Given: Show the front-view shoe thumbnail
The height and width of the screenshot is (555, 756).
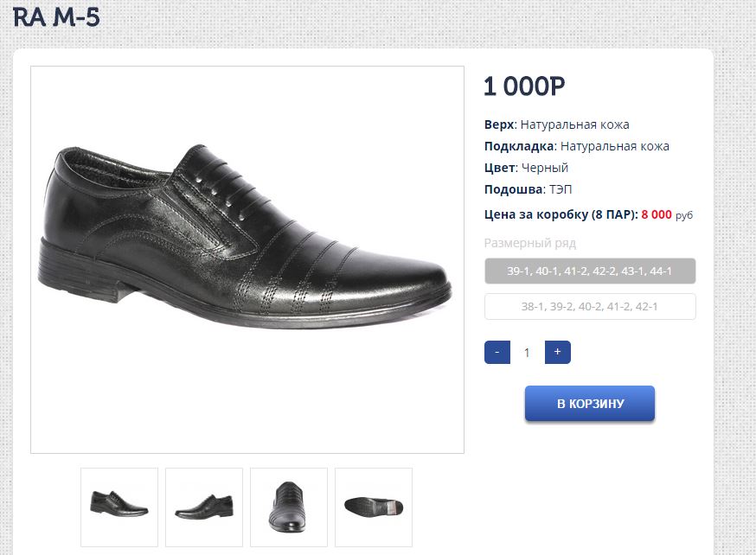Looking at the screenshot, I should coord(289,507).
